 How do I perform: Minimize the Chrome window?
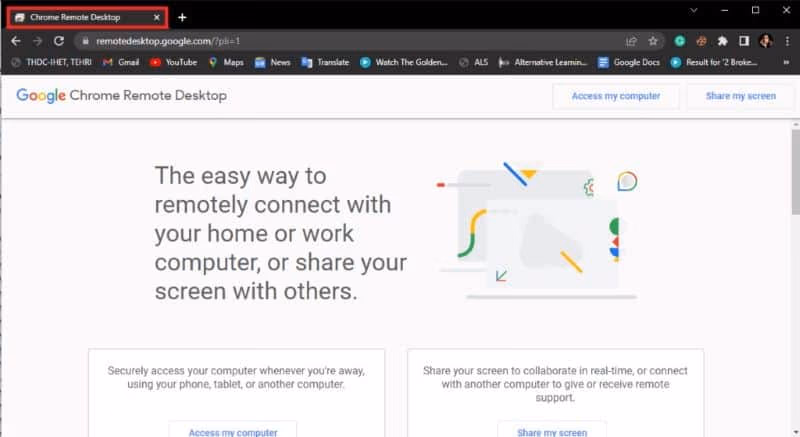(724, 10)
